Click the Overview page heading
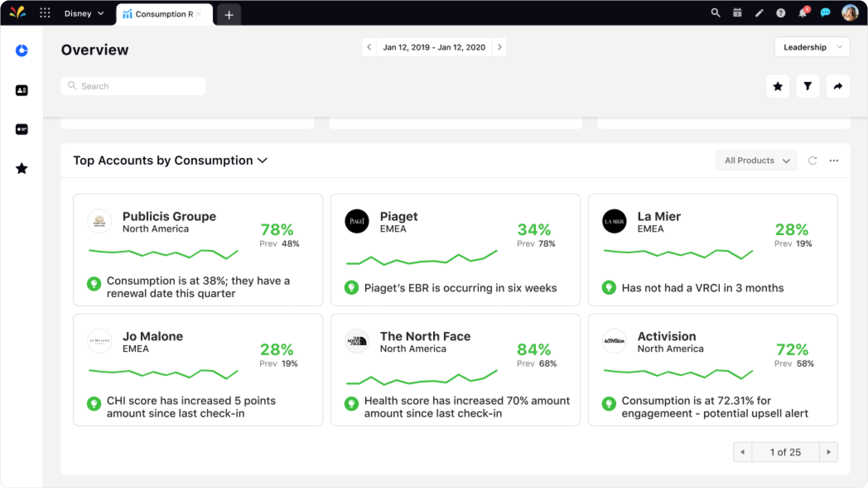This screenshot has height=488, width=868. click(x=95, y=50)
